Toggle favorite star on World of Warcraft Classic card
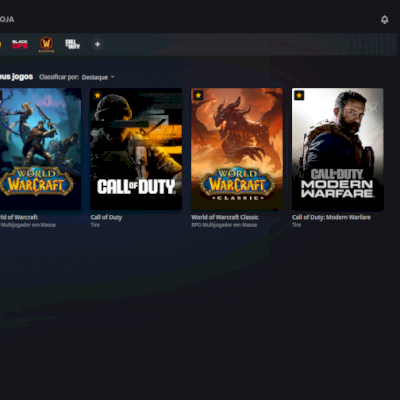This screenshot has width=400, height=400. click(198, 96)
